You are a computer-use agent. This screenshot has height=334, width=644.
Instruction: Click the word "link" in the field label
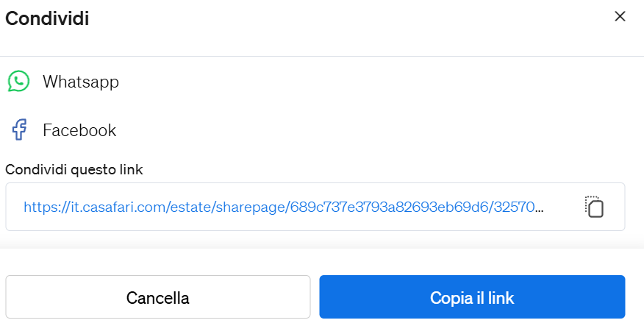[x=131, y=169]
